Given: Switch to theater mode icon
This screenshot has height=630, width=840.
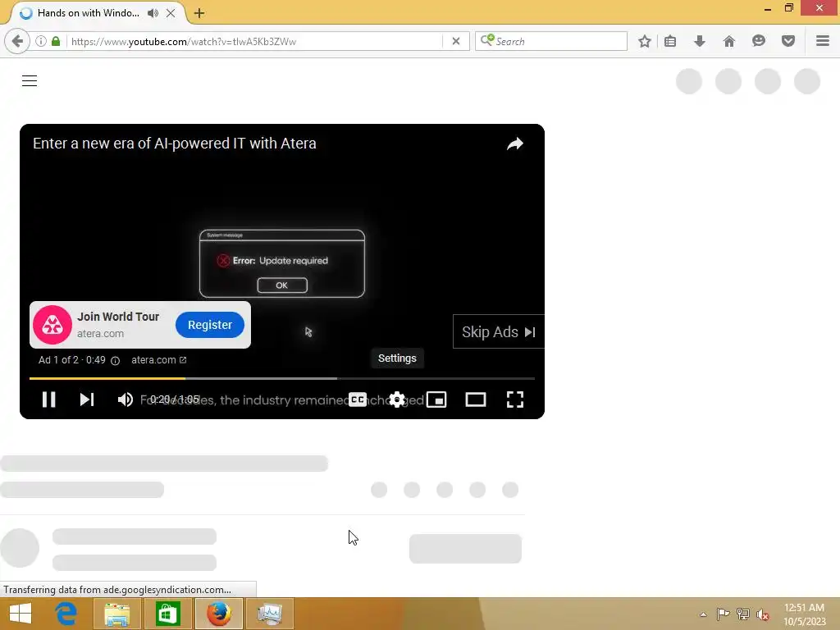Looking at the screenshot, I should point(476,399).
